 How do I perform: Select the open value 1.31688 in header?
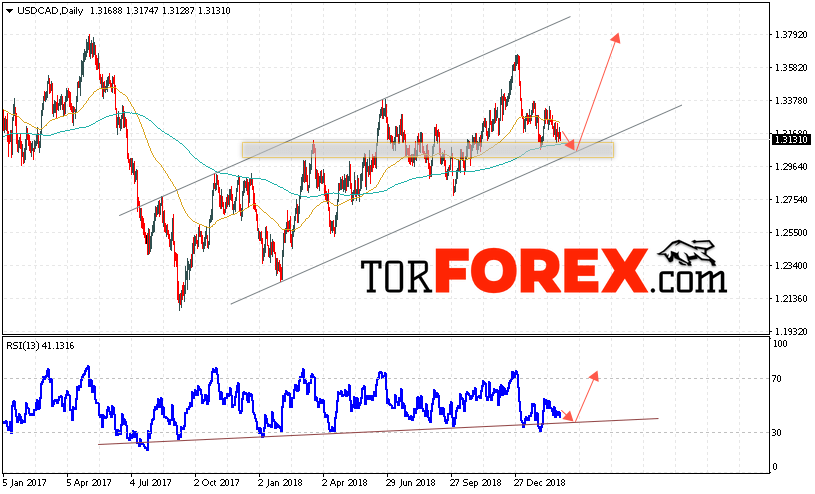pos(106,11)
